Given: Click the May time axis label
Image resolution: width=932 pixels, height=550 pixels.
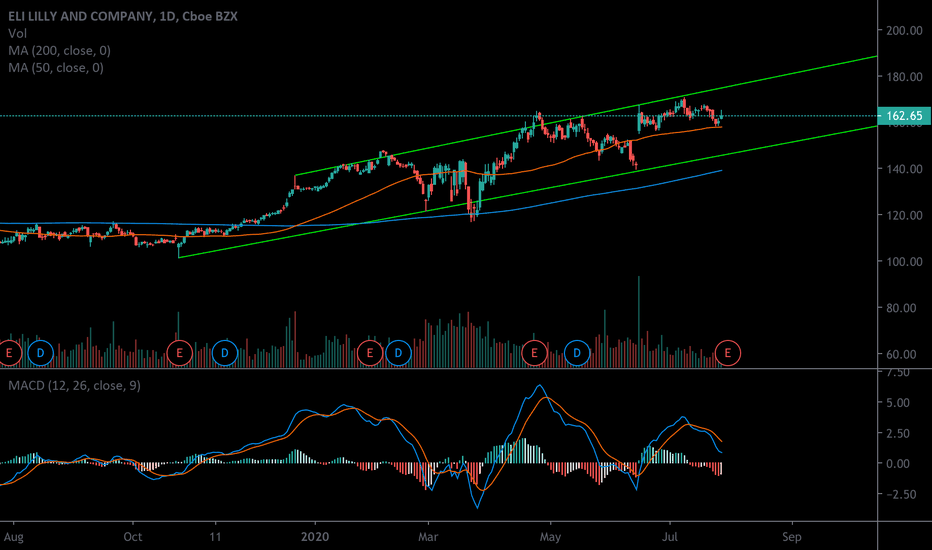Looking at the screenshot, I should pyautogui.click(x=550, y=537).
